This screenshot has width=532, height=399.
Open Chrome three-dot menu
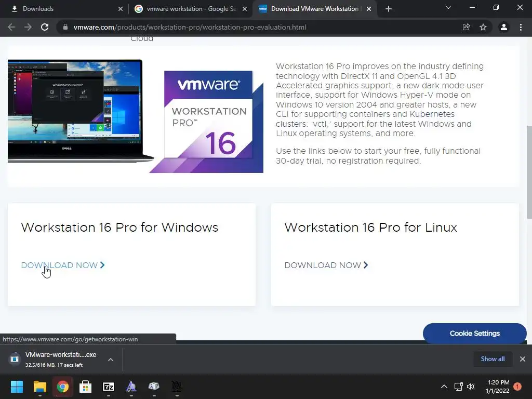point(521,27)
